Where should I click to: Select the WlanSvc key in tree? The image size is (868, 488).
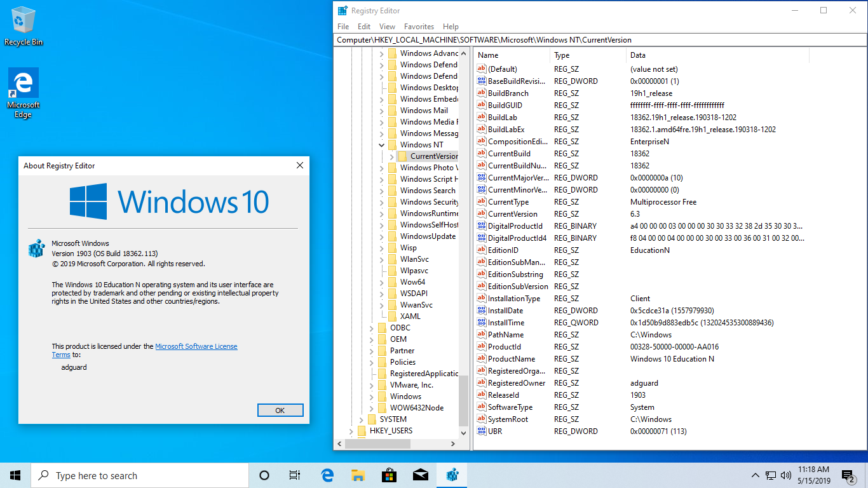coord(414,259)
